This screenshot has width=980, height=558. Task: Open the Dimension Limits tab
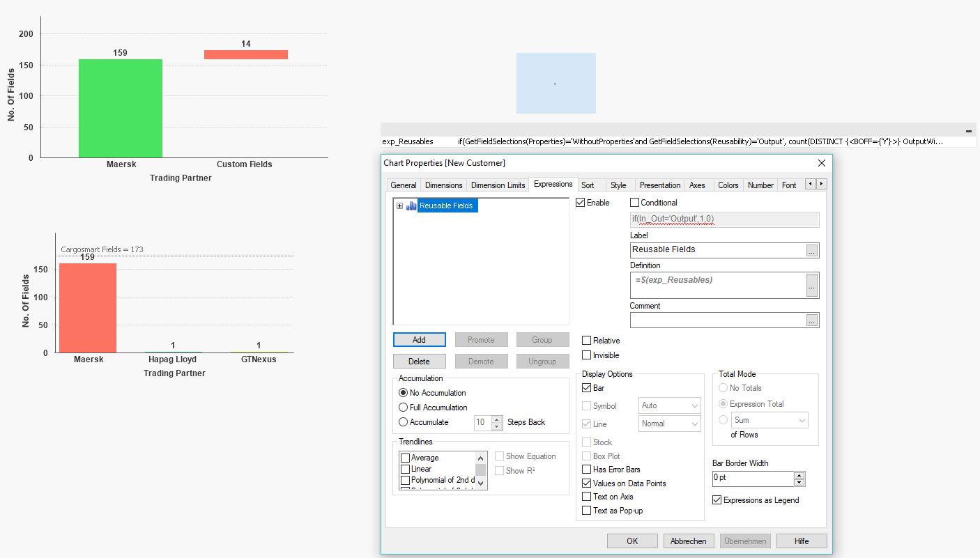point(498,185)
